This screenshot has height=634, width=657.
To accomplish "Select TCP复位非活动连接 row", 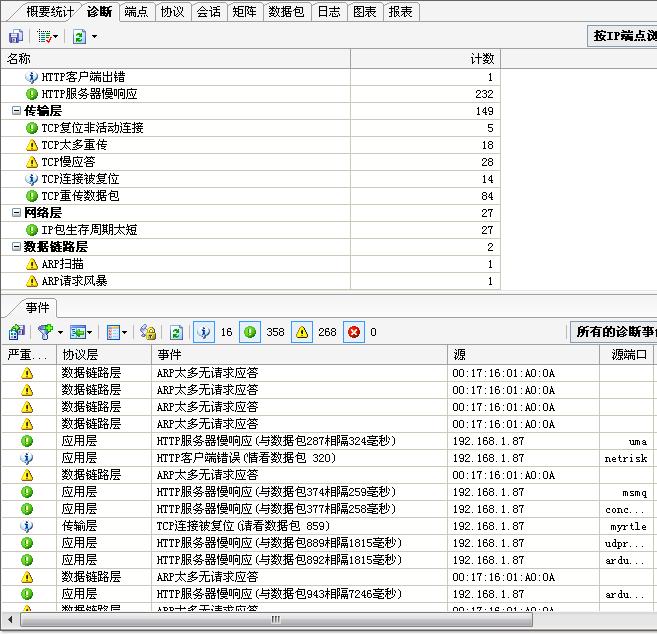I will pyautogui.click(x=250, y=128).
